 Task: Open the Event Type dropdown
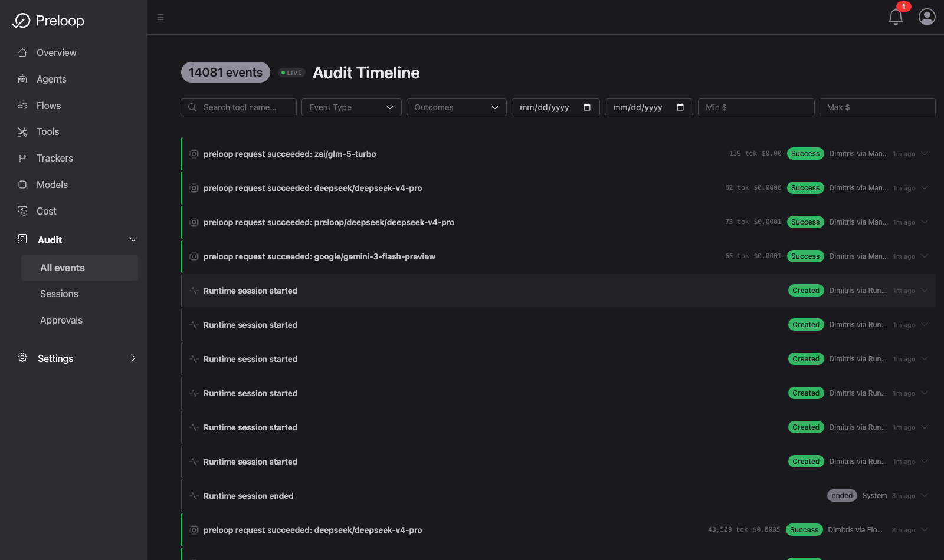tap(352, 107)
